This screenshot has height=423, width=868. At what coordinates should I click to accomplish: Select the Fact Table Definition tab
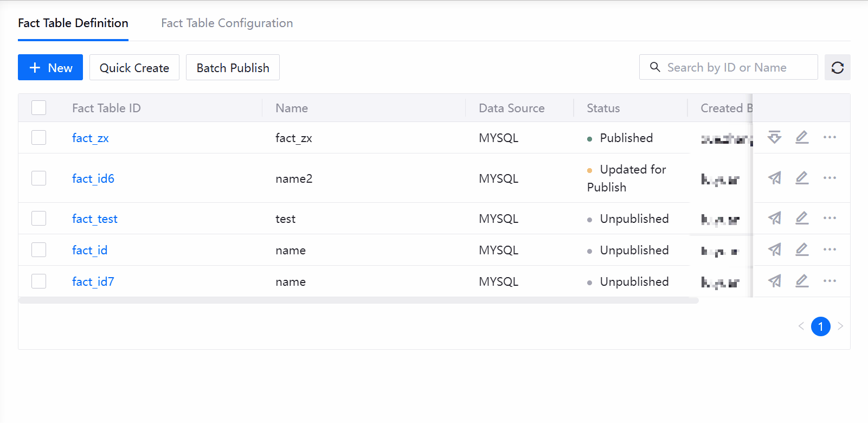pos(73,23)
